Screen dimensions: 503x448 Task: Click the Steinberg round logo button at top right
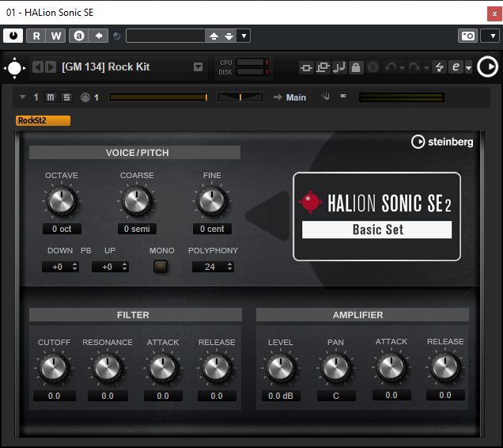click(488, 66)
